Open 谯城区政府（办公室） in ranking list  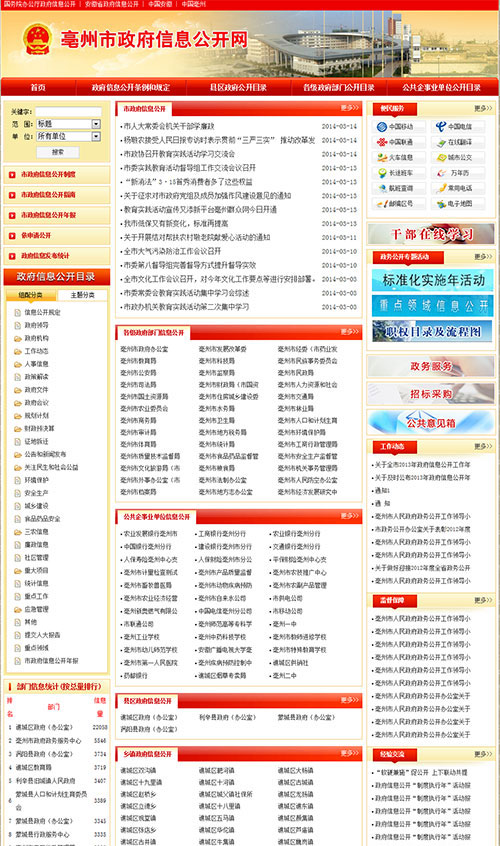44,728
